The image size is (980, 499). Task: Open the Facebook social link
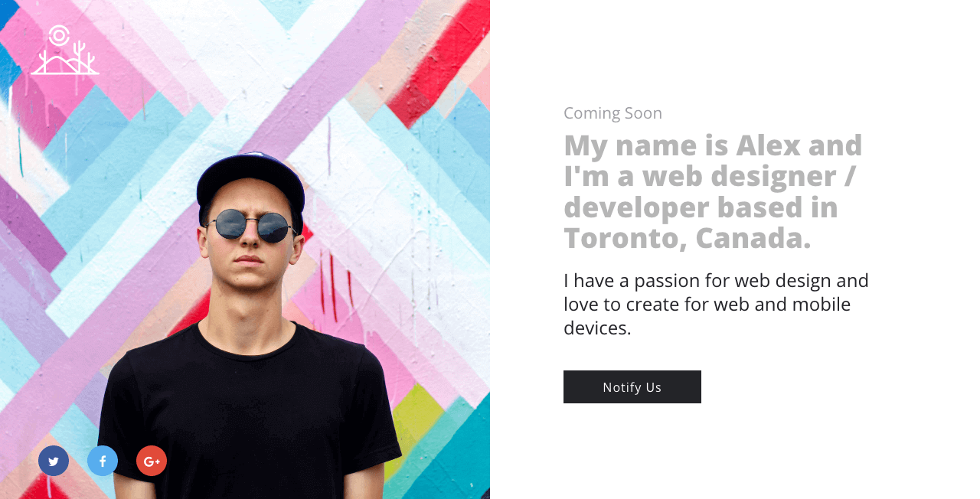[103, 461]
